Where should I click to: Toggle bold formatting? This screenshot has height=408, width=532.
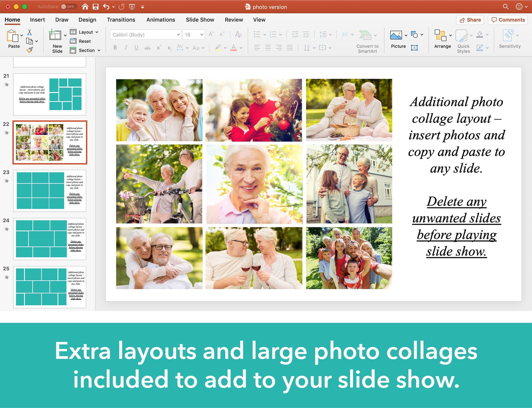point(115,47)
